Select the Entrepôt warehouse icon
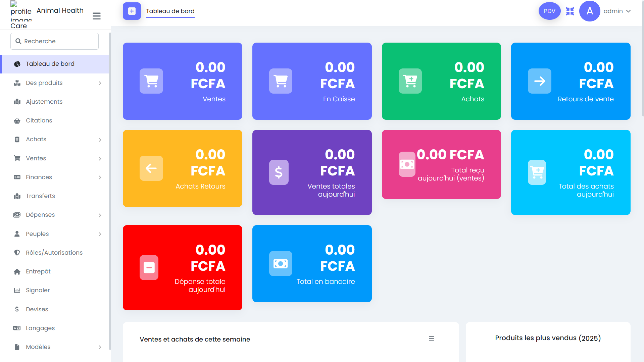 coord(17,271)
